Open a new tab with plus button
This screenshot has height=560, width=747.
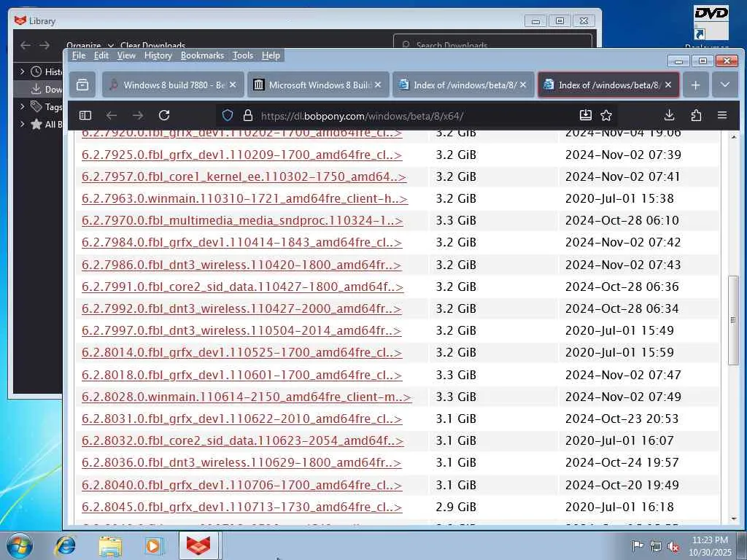point(695,85)
